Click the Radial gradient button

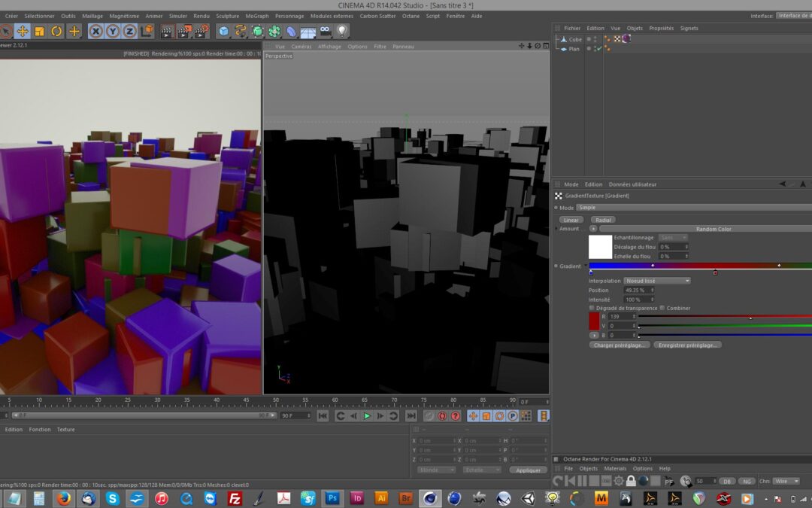coord(604,220)
